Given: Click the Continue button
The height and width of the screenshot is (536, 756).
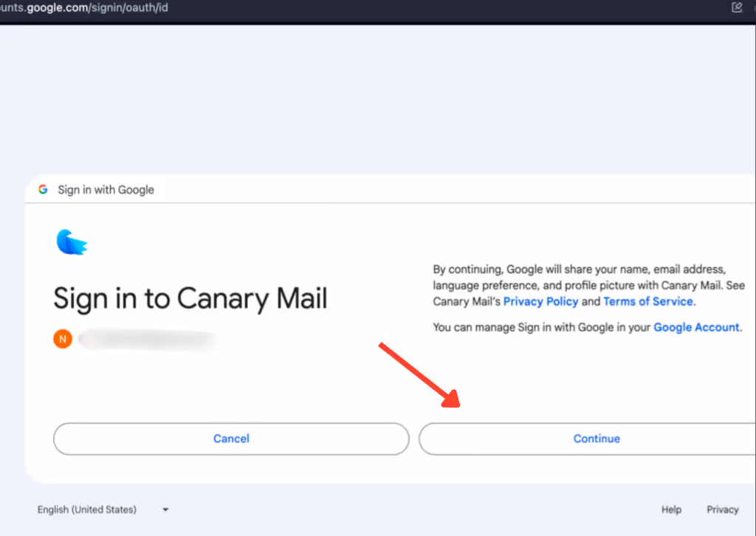Looking at the screenshot, I should (x=587, y=439).
